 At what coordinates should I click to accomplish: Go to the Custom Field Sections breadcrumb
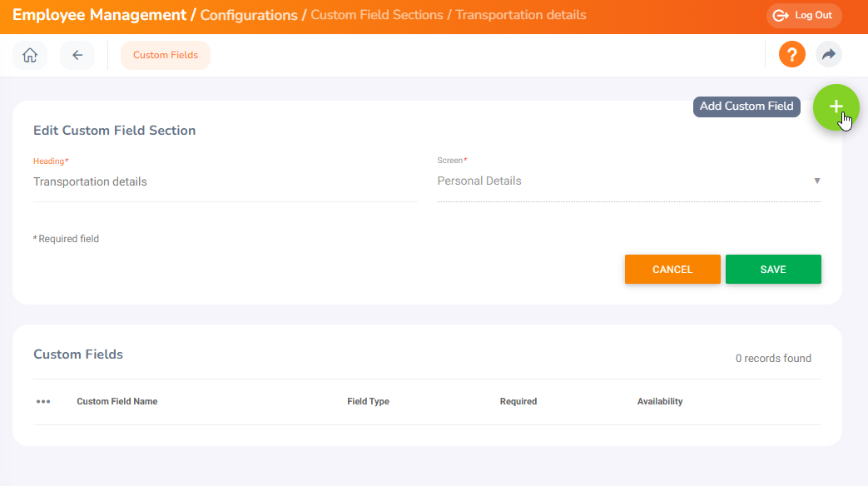point(378,15)
